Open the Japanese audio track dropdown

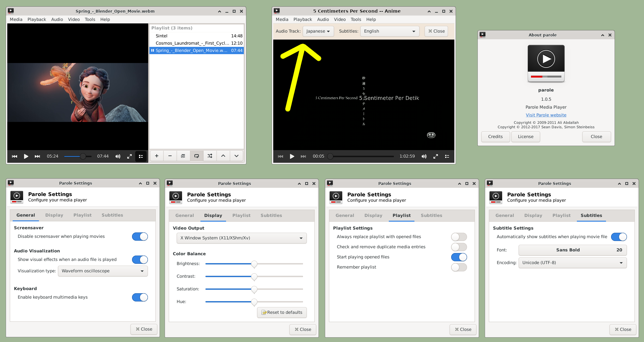(x=318, y=31)
